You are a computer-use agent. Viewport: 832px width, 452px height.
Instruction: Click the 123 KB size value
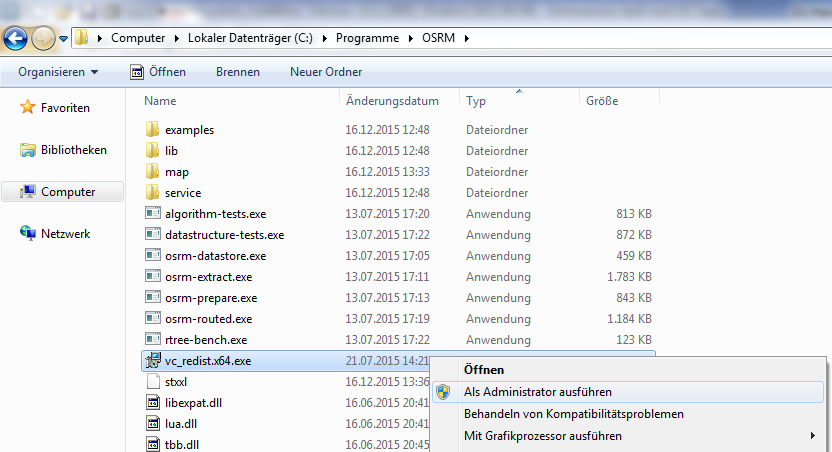click(x=634, y=340)
